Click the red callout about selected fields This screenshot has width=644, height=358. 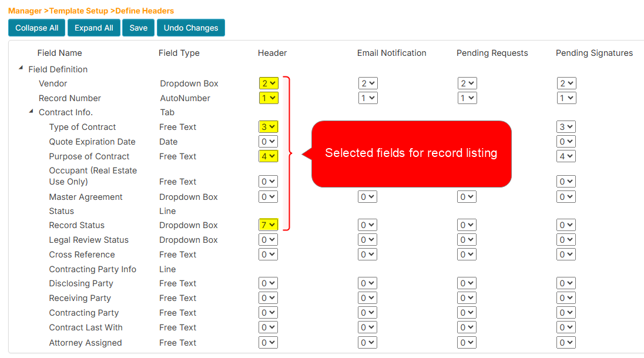pyautogui.click(x=411, y=153)
